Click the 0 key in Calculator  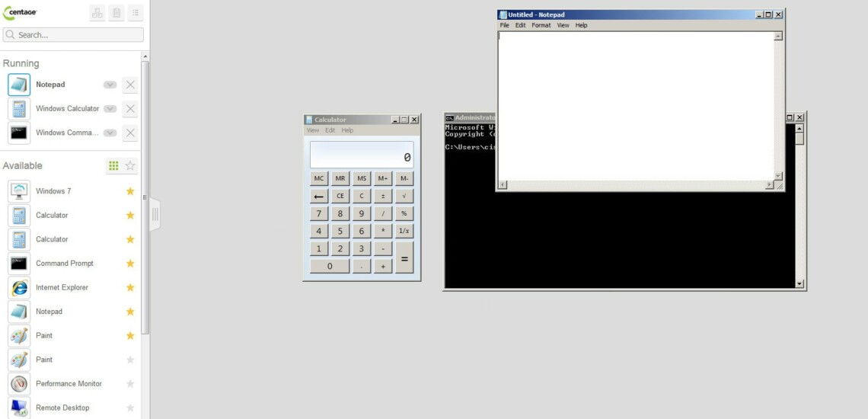pos(330,266)
